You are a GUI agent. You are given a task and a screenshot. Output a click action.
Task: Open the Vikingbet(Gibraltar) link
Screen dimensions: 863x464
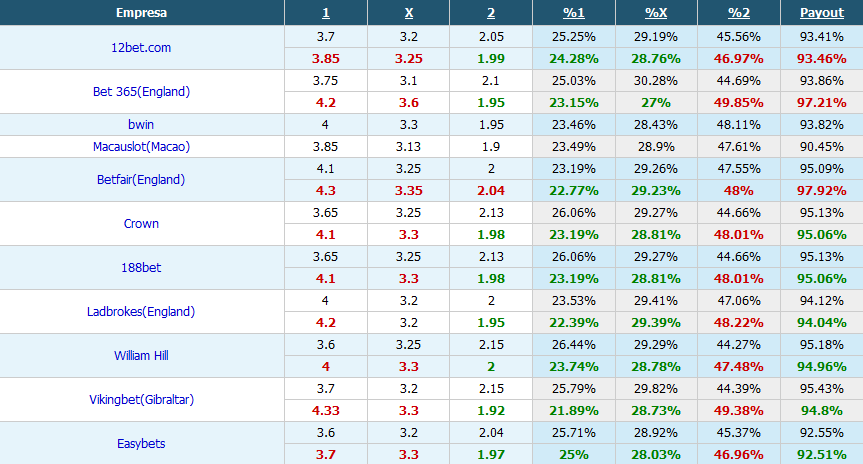[x=141, y=400]
